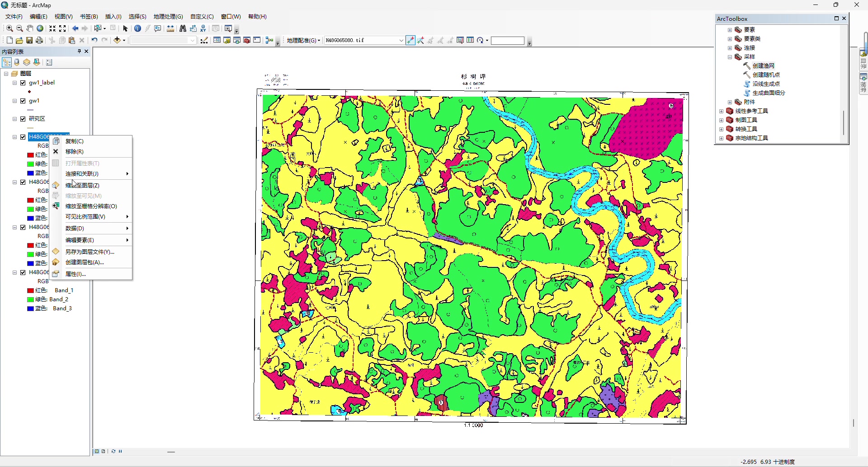Click 属性(I)... in the context menu
Screen dimensions: 868x467
(x=75, y=274)
